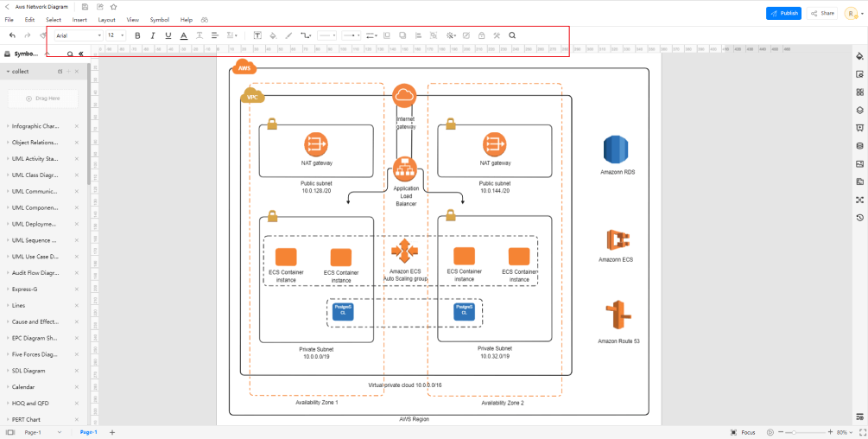Click the Send to Back icon
The width and height of the screenshot is (868, 439).
402,35
